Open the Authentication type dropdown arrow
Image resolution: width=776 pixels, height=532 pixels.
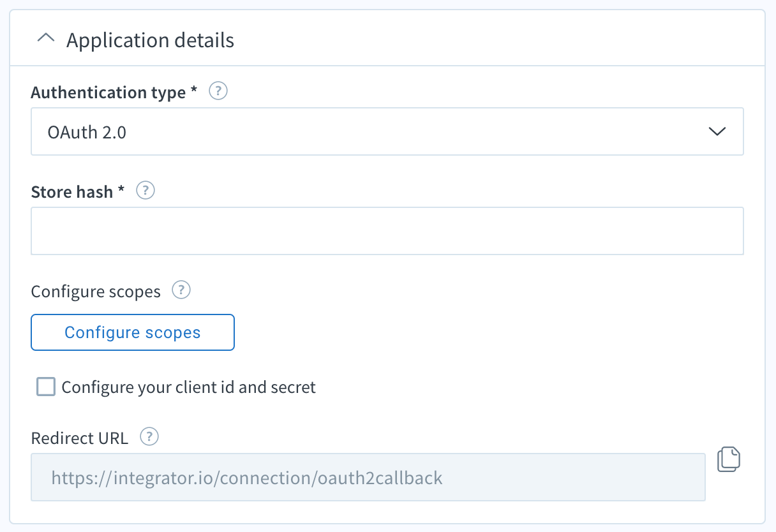pyautogui.click(x=717, y=131)
